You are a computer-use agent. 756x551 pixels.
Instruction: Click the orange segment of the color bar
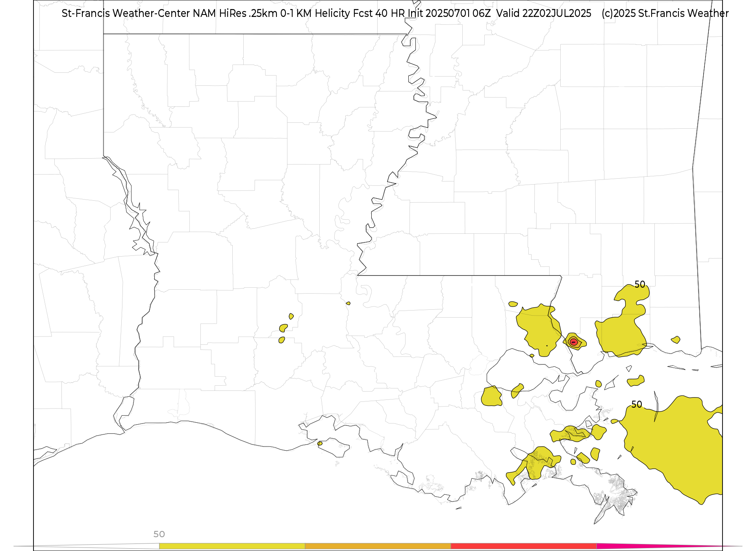click(x=378, y=546)
